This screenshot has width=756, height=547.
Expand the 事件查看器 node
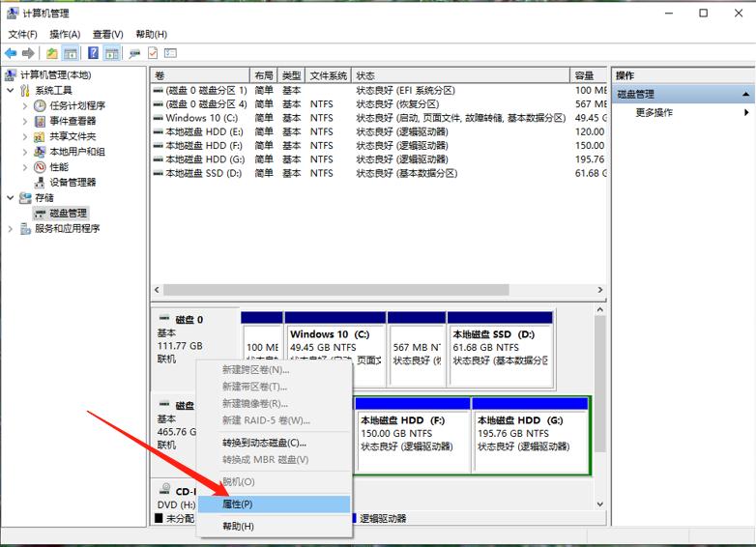coord(24,121)
